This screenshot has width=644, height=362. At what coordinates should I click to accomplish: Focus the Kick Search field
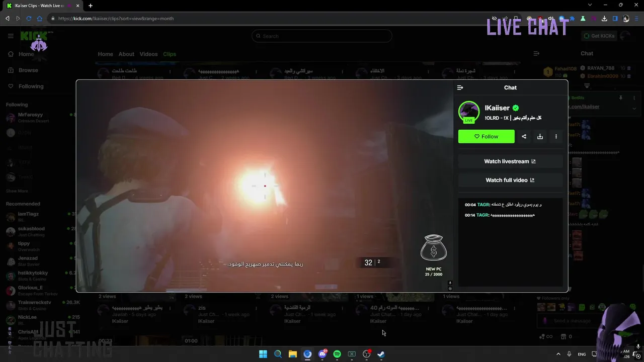pyautogui.click(x=321, y=36)
